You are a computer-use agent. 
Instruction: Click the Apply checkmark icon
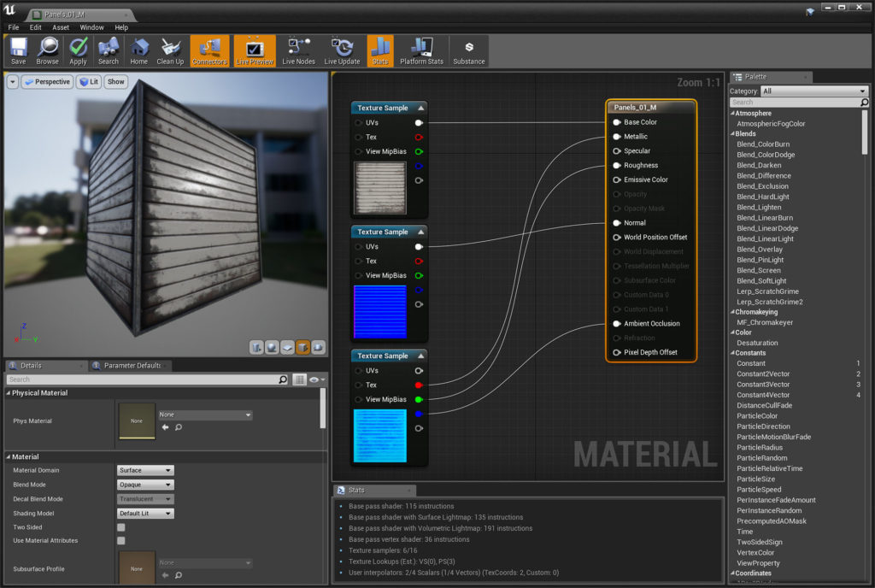(x=78, y=50)
